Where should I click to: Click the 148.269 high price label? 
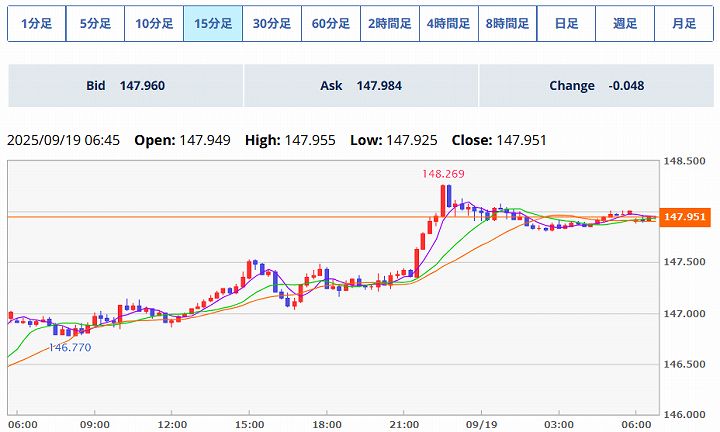[x=443, y=174]
